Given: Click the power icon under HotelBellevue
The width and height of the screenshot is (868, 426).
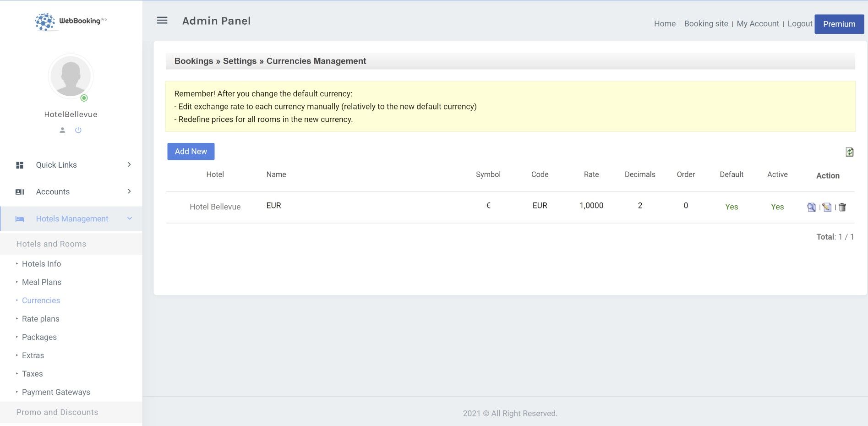Looking at the screenshot, I should point(78,130).
